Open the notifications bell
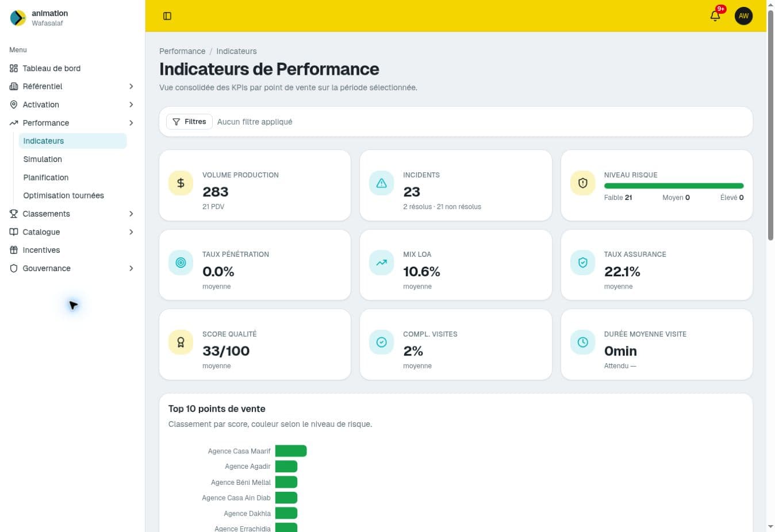Image resolution: width=775 pixels, height=532 pixels. 715,16
